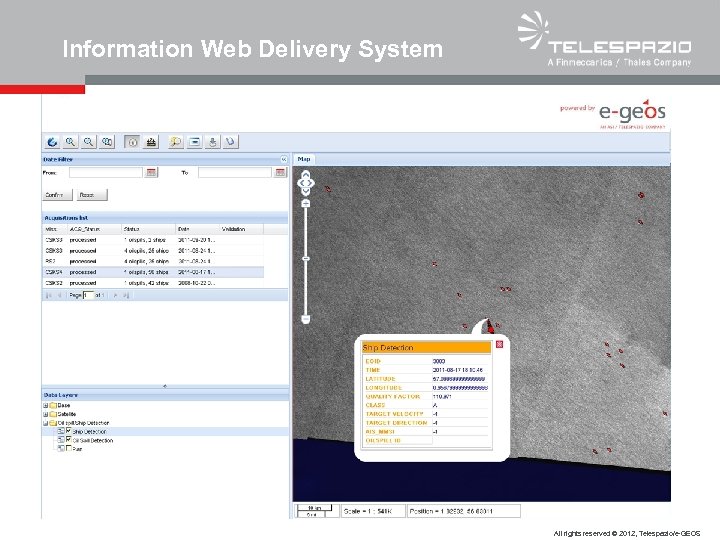Click the QUALITY FACTOR value in popup
The image size is (720, 540).
(442, 396)
